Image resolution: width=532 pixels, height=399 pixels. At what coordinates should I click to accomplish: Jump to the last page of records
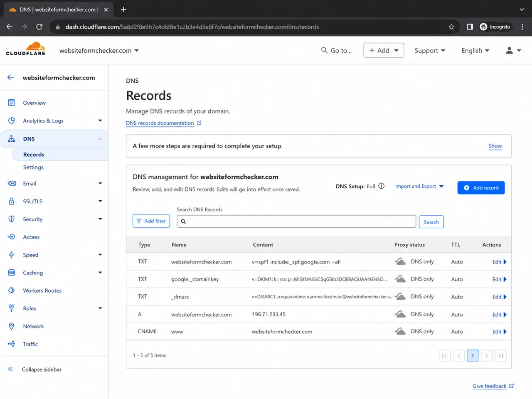pyautogui.click(x=501, y=355)
